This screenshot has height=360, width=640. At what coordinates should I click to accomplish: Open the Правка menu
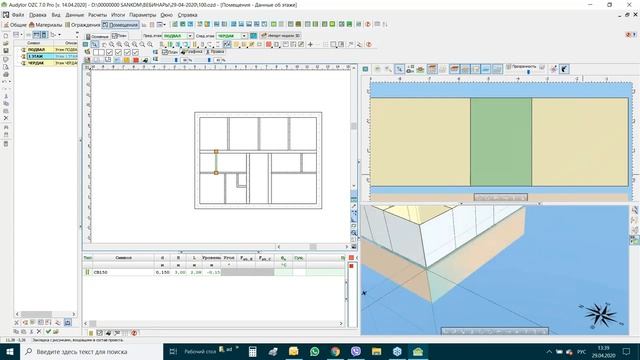(x=38, y=15)
